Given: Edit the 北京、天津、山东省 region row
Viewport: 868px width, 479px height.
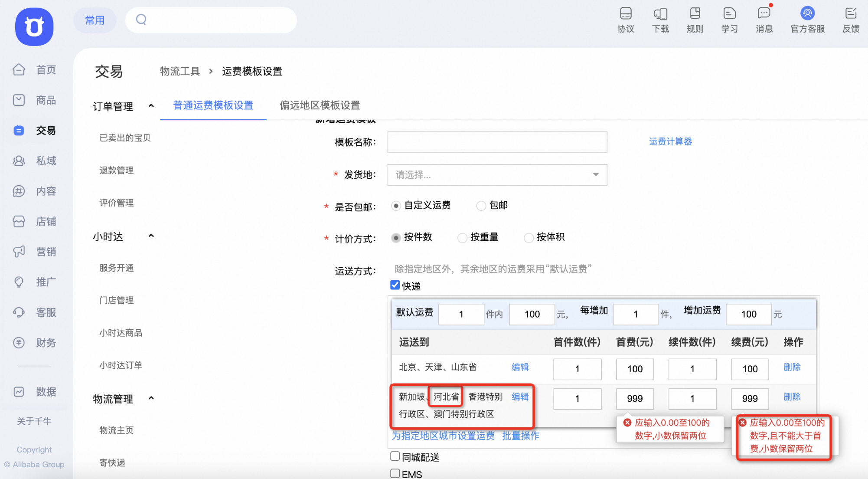Looking at the screenshot, I should pos(520,367).
